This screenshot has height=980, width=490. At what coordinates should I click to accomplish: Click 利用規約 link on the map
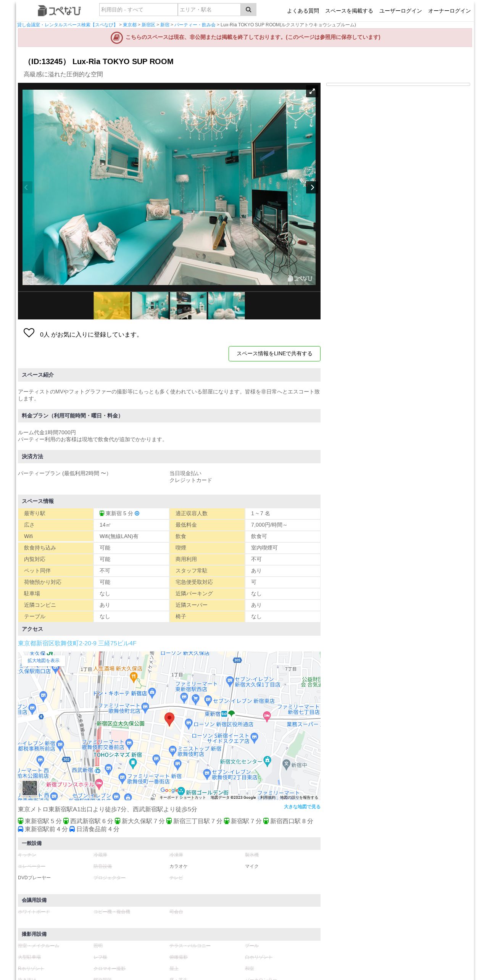pos(268,798)
